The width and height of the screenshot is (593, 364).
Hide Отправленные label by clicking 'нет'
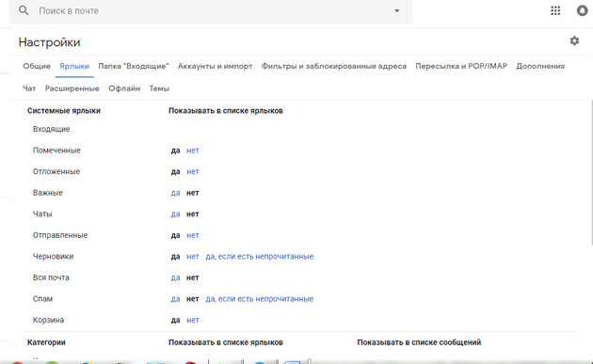193,235
